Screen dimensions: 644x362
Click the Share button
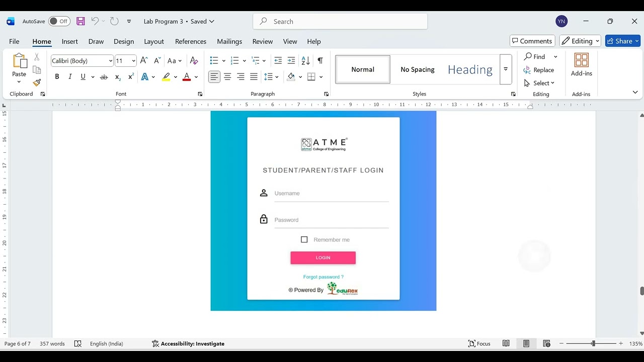pos(623,41)
